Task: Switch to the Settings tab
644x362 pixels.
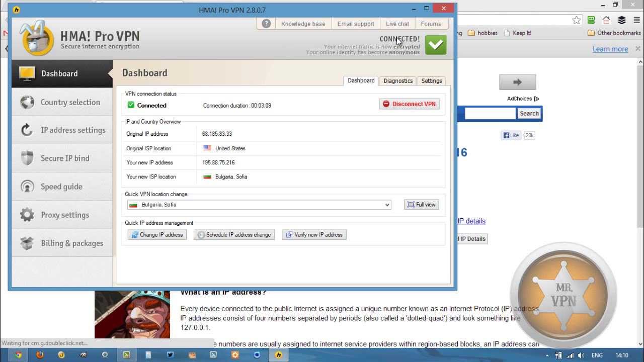Action: [432, 81]
